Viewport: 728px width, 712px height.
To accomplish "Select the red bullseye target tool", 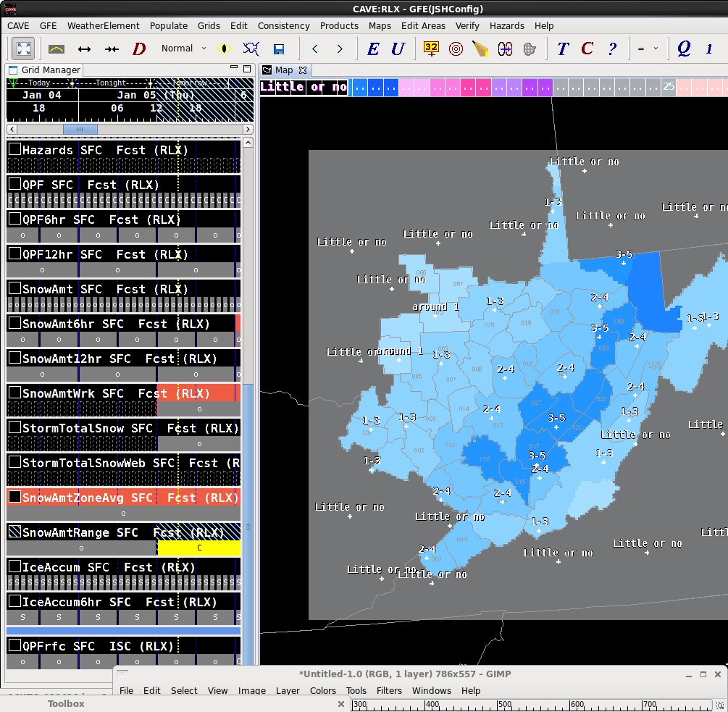I will click(456, 49).
